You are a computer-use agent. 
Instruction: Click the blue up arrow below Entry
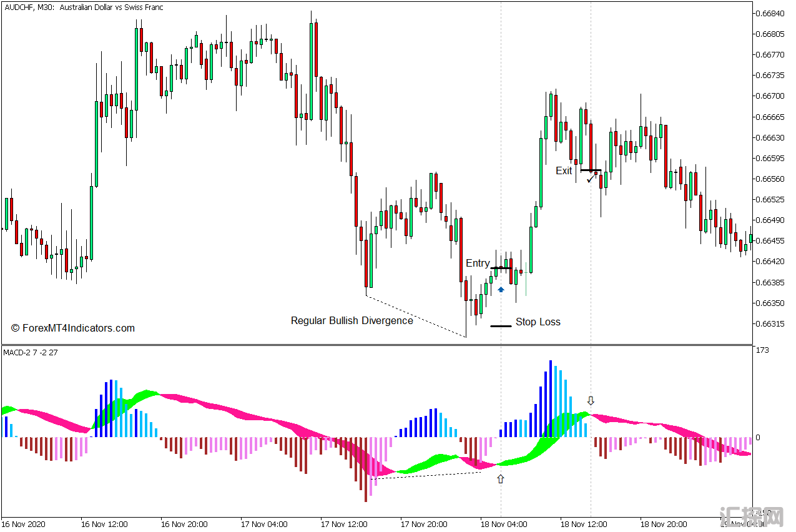(501, 289)
